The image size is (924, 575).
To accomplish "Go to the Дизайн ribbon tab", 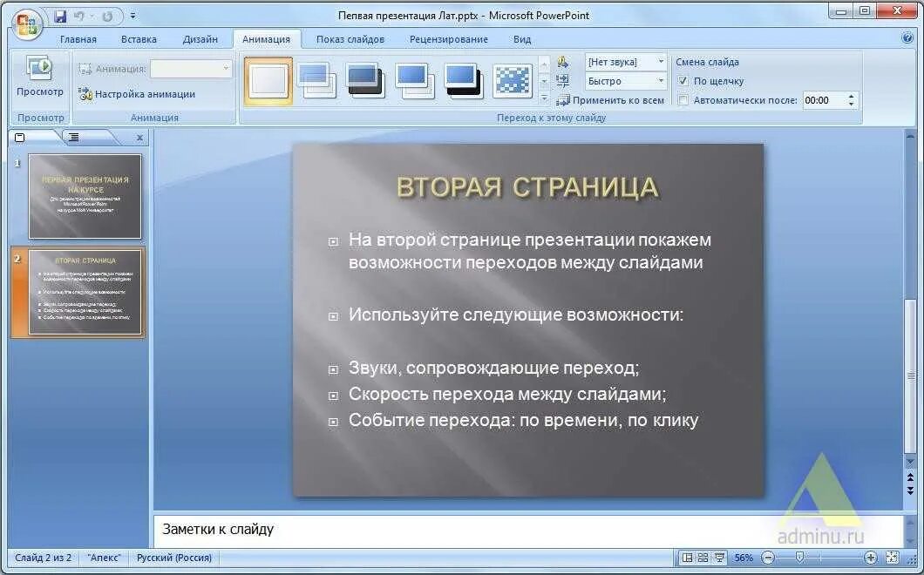I will [200, 39].
